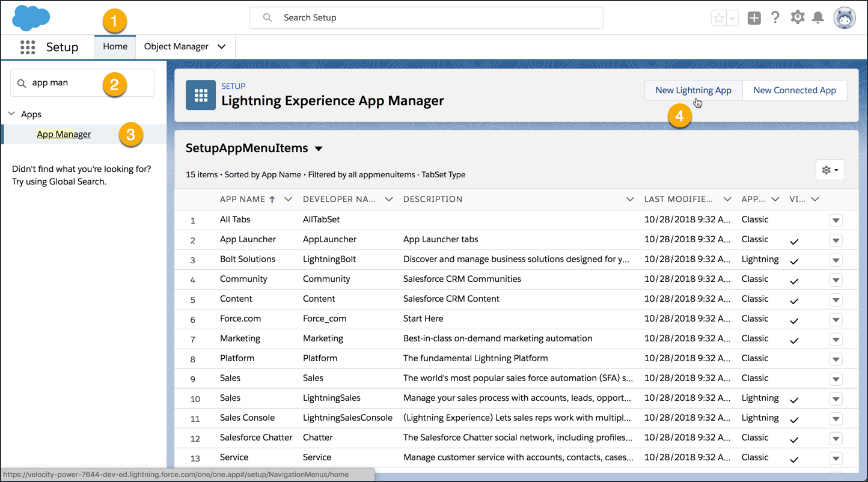The width and height of the screenshot is (868, 482).
Task: Click the Bolt Solutions app name cell
Action: tap(248, 259)
